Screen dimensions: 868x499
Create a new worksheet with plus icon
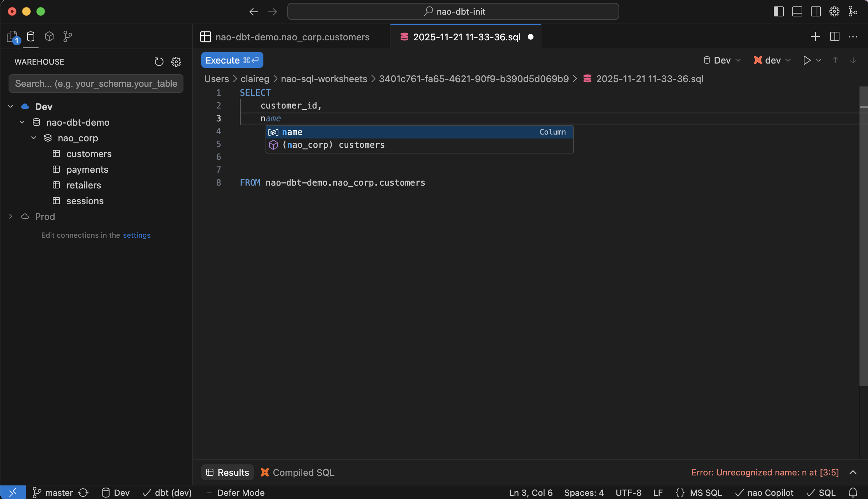point(816,36)
